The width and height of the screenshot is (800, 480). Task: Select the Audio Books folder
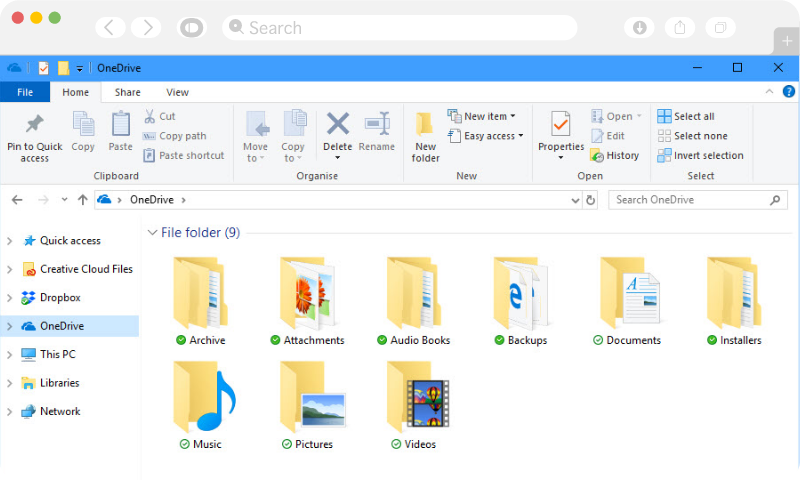414,301
